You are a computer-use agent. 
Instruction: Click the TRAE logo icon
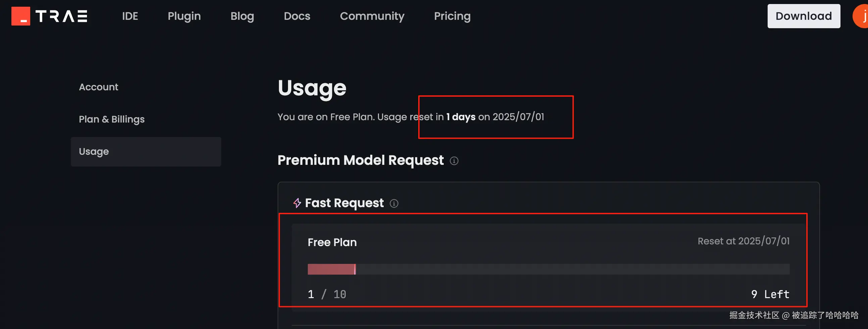click(20, 16)
